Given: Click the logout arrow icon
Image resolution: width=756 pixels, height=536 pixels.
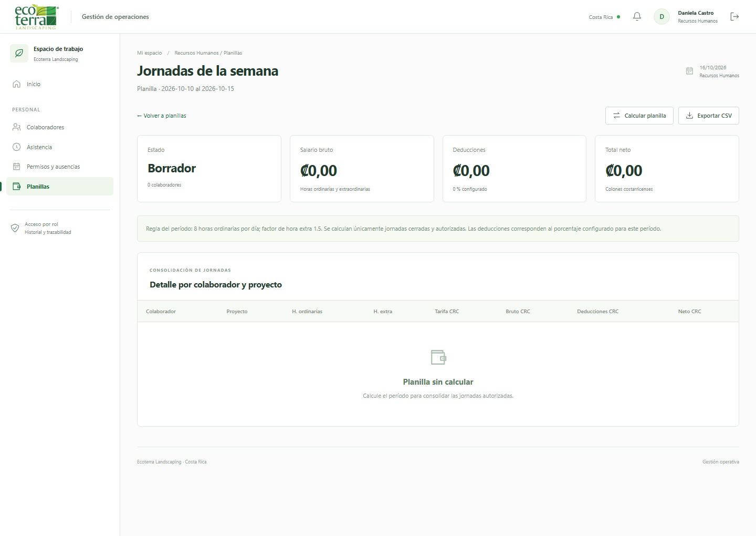Looking at the screenshot, I should tap(734, 17).
